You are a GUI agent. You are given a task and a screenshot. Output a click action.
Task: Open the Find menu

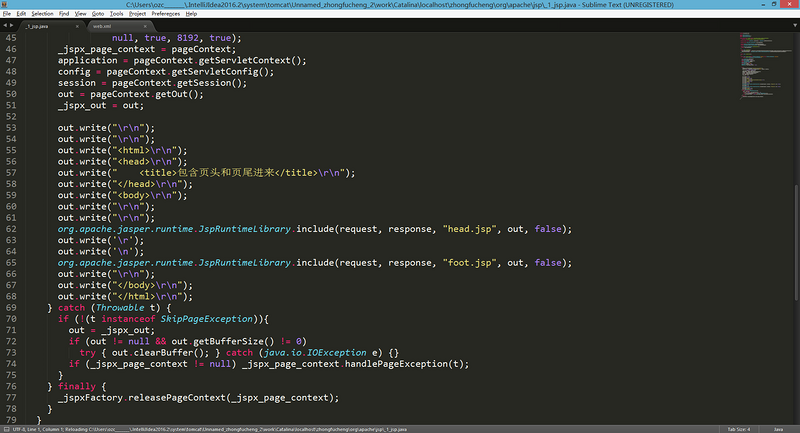click(64, 14)
